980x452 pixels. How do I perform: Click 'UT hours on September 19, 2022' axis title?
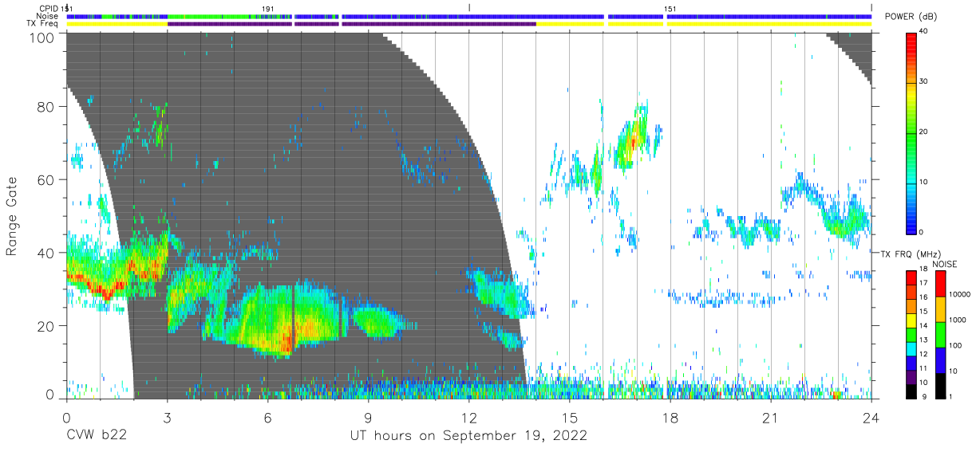(468, 435)
